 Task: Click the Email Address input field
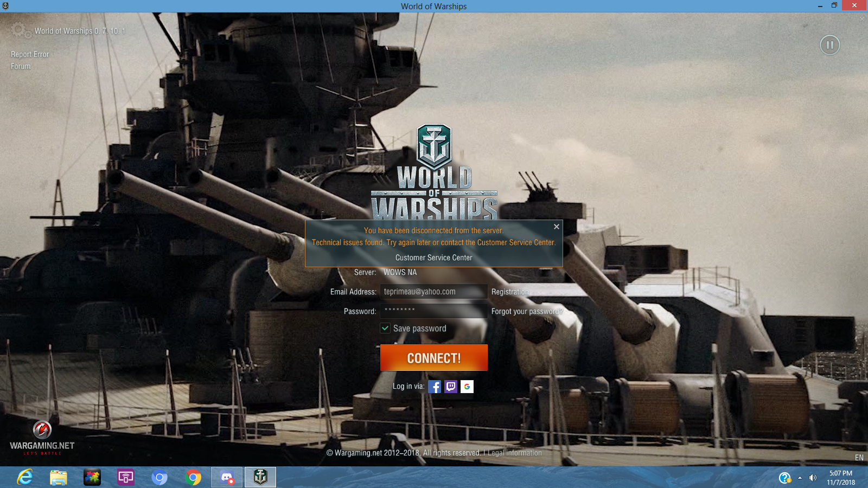point(433,292)
